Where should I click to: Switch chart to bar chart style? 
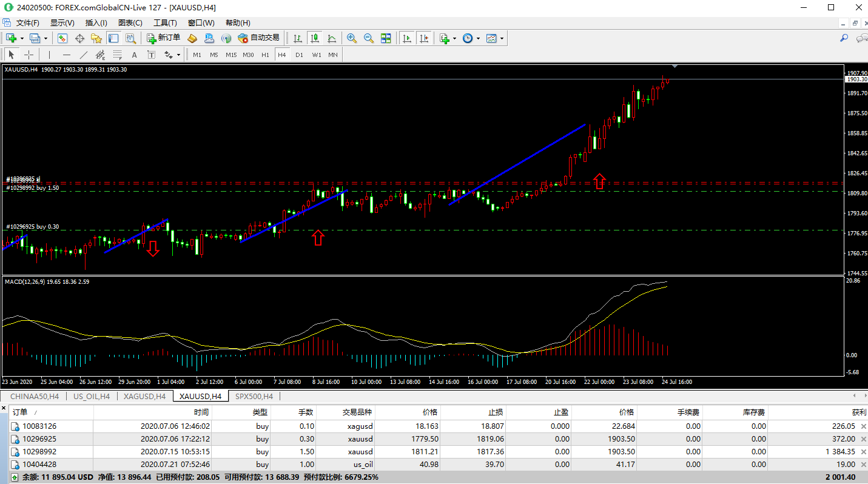tap(298, 38)
